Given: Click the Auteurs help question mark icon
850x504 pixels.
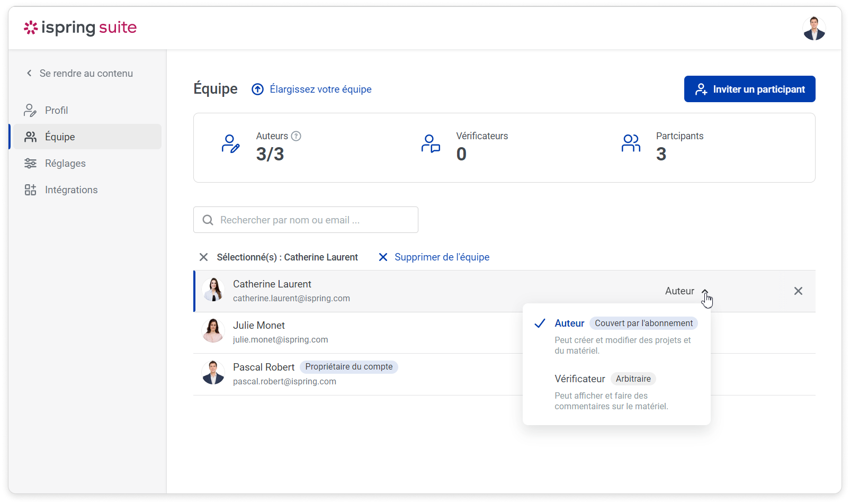Looking at the screenshot, I should click(297, 136).
